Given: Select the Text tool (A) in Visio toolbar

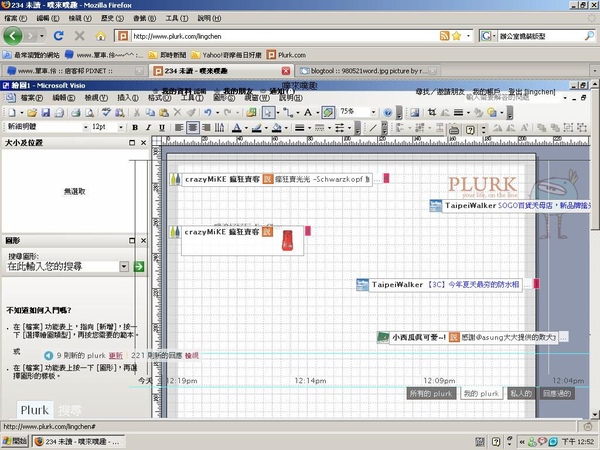Looking at the screenshot, I should coord(308,112).
